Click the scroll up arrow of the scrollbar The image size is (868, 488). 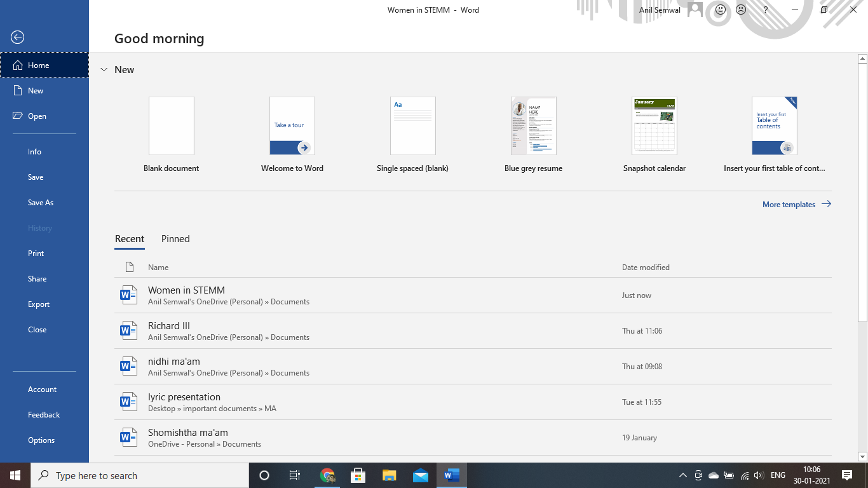coord(862,59)
